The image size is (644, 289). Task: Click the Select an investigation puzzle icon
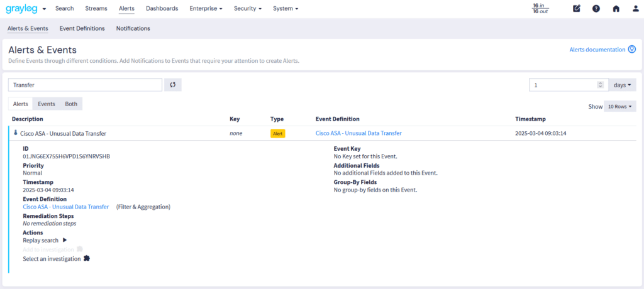[x=87, y=258]
